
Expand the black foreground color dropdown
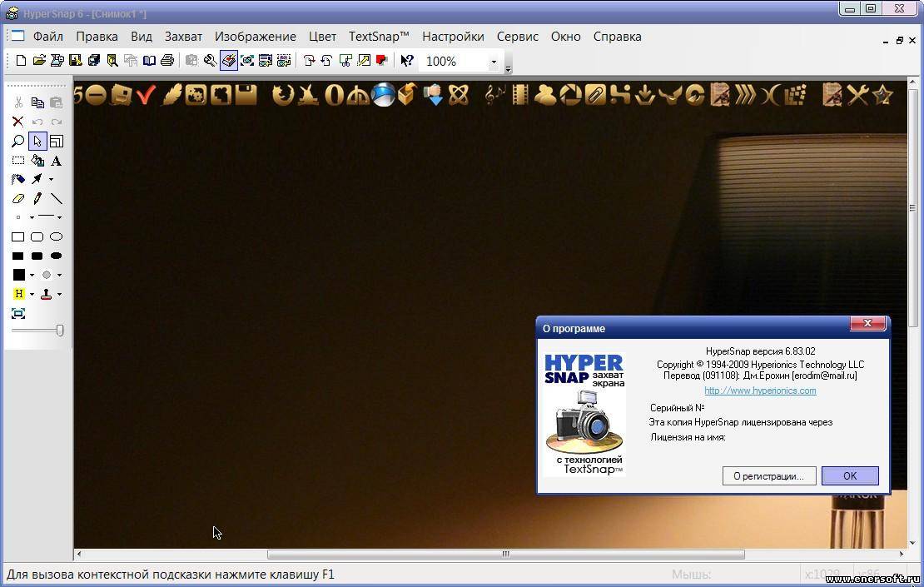point(32,276)
